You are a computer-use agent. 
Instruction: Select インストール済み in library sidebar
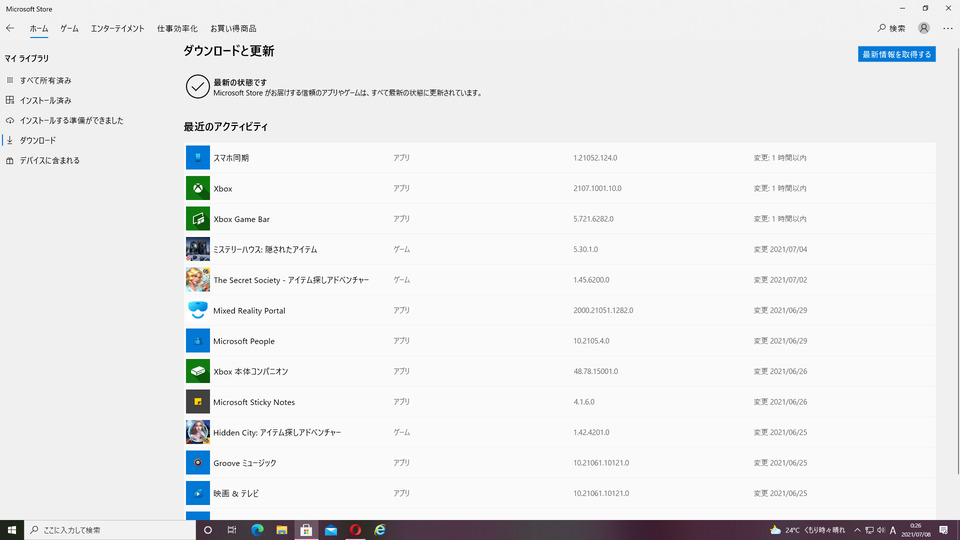[45, 100]
